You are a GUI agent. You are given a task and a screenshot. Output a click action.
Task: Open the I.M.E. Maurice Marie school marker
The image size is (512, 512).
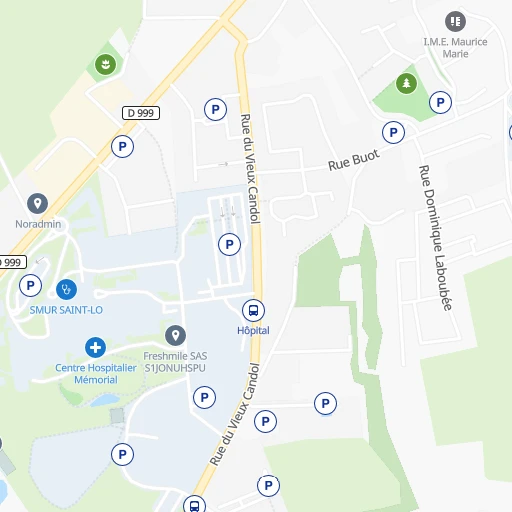click(455, 21)
